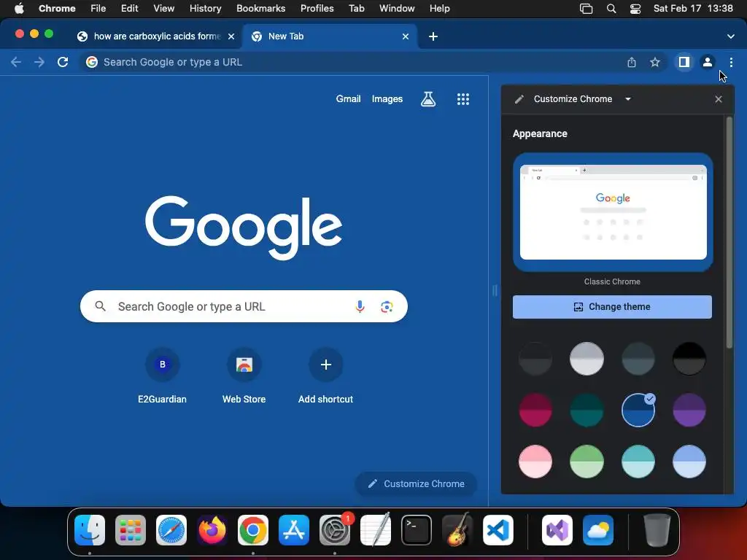This screenshot has width=747, height=560.
Task: Close the Customize Chrome side panel
Action: click(x=719, y=99)
